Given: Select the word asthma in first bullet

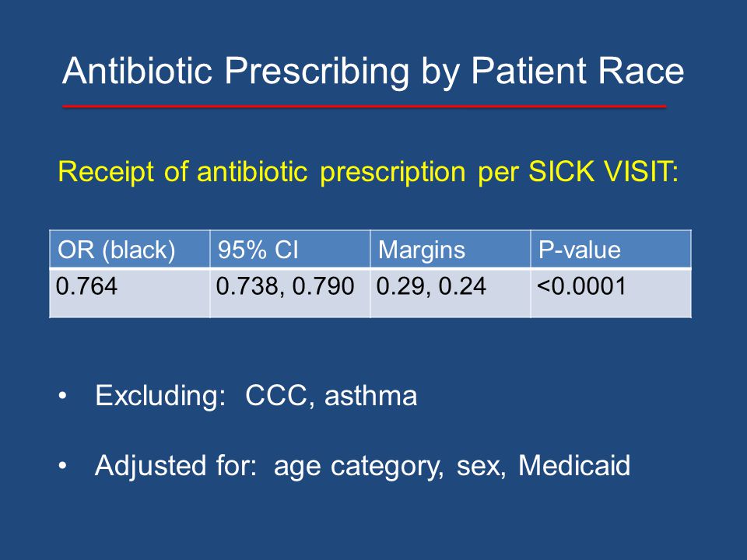Looking at the screenshot, I should 370,396.
